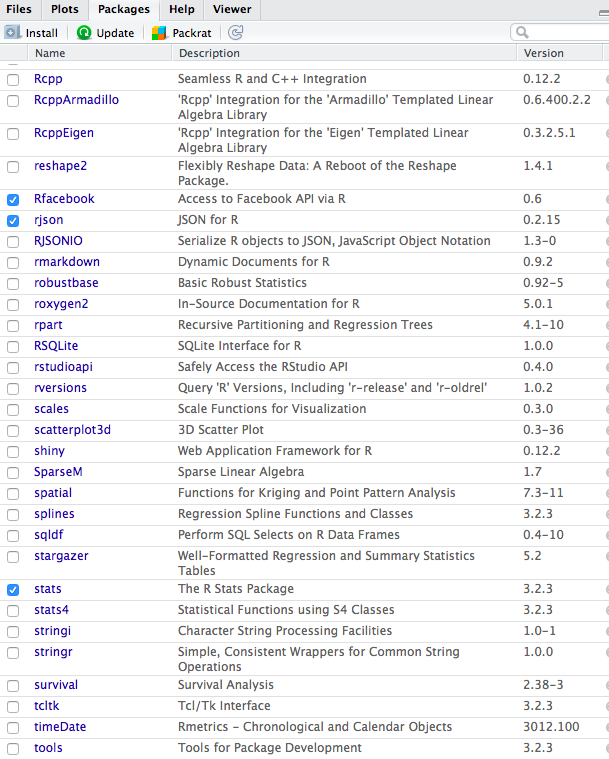Select the Packages tab

[x=124, y=9]
